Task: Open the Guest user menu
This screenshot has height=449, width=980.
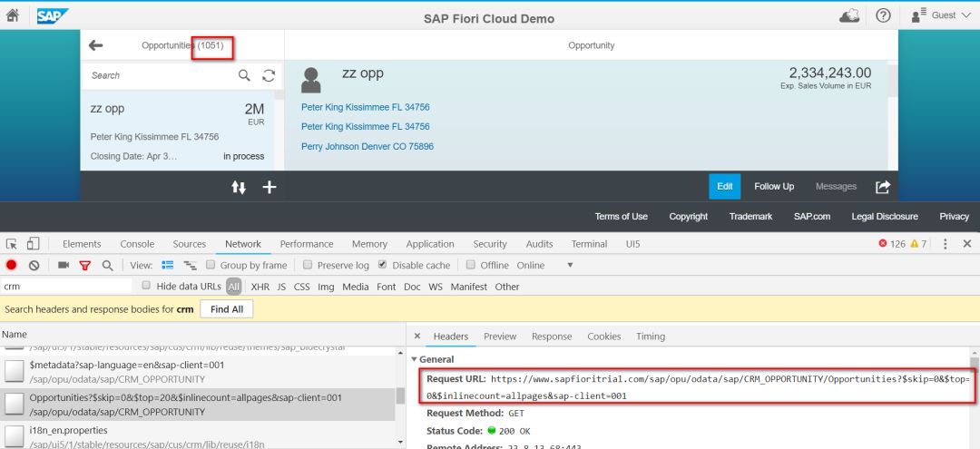Action: tap(942, 15)
